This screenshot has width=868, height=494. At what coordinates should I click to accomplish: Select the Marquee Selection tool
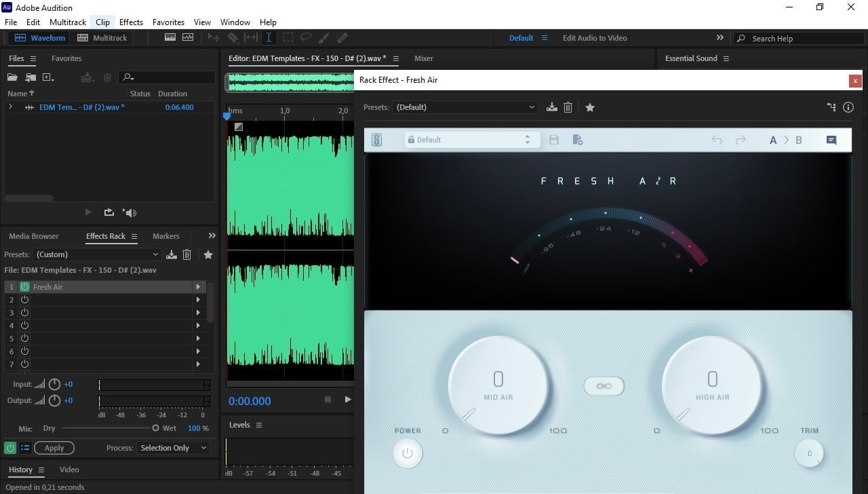288,38
